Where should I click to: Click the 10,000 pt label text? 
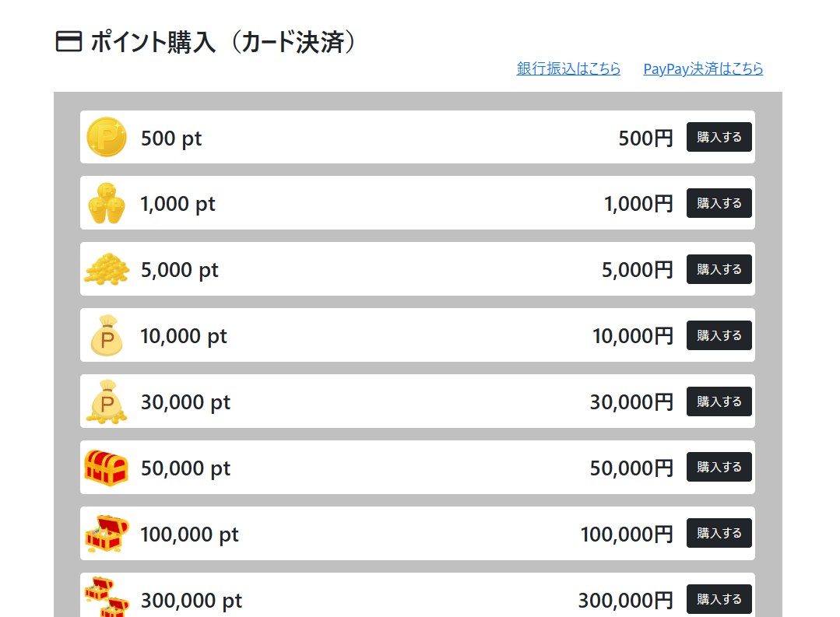pos(184,336)
